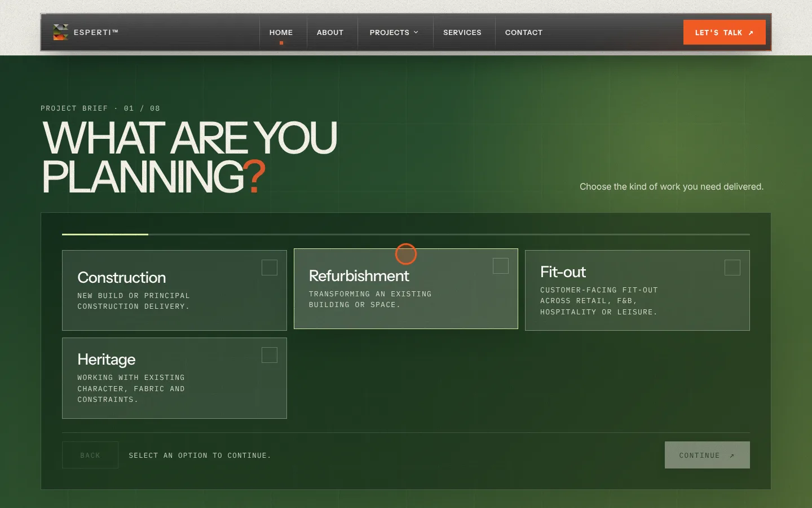Click 'Working with existing character' description

point(131,388)
